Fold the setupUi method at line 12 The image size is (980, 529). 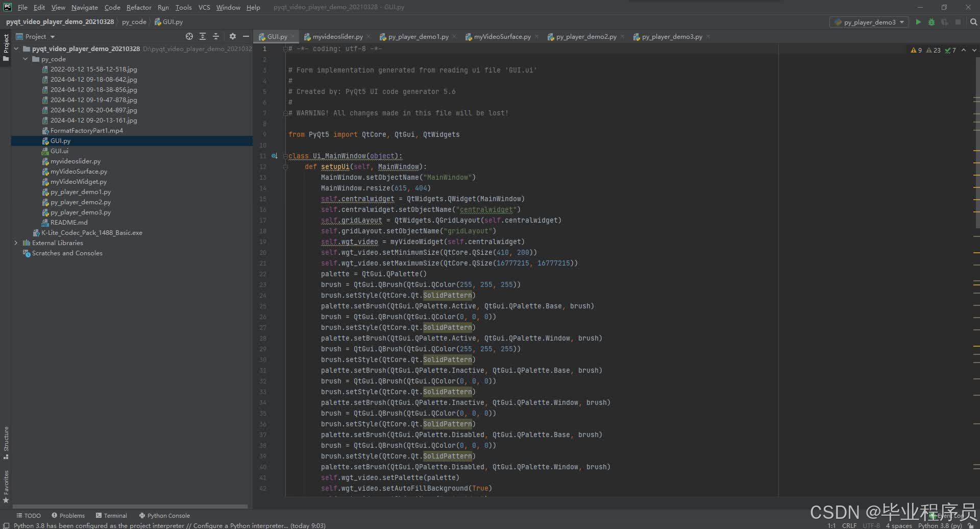point(285,166)
